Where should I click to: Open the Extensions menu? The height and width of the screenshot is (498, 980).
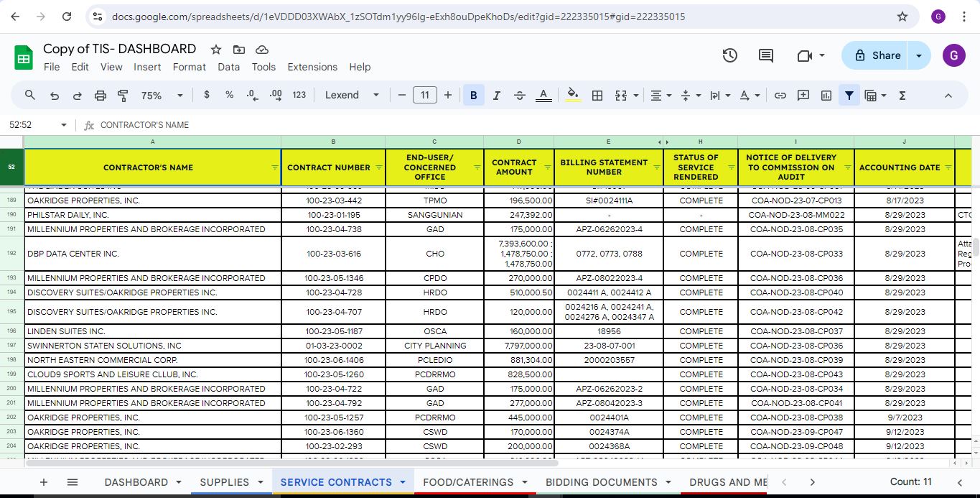tap(312, 67)
